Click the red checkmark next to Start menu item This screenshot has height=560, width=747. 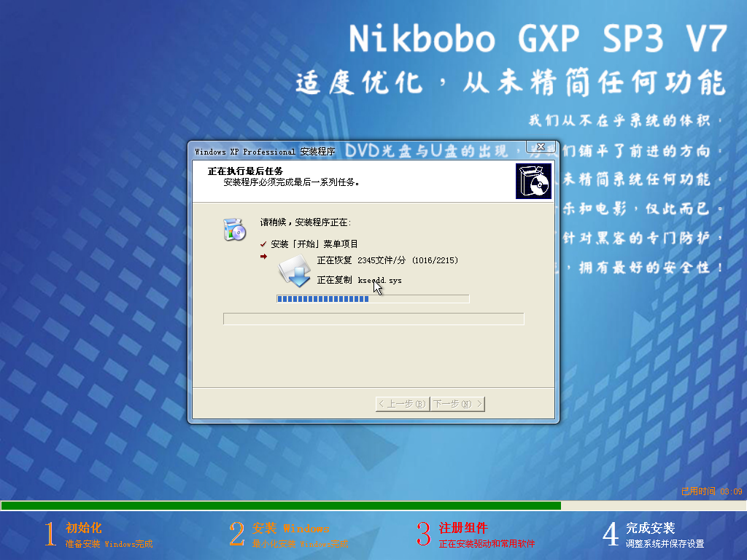click(263, 244)
